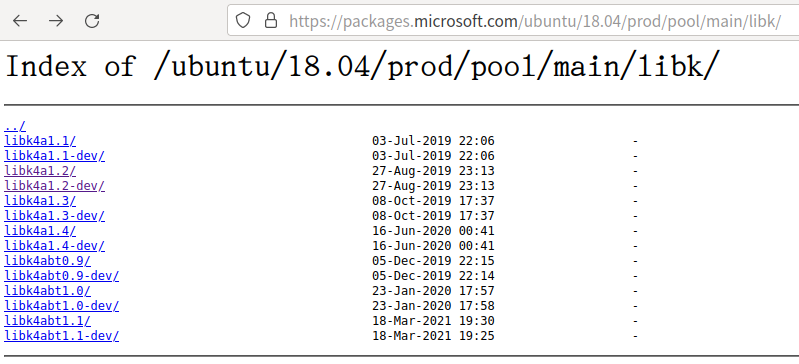Open the libk4abt0.9-dev/ directory

(x=62, y=276)
